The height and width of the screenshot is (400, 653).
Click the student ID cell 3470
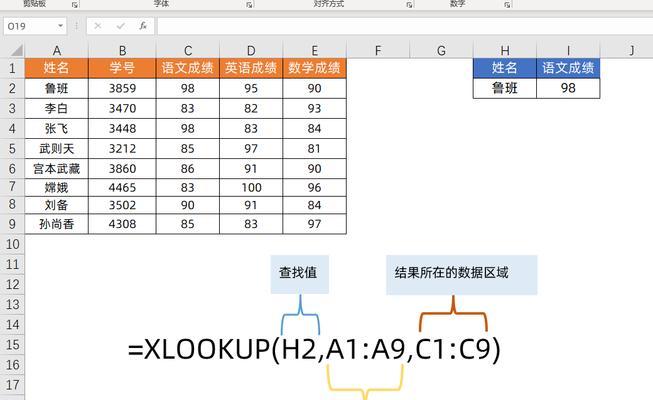[122, 108]
